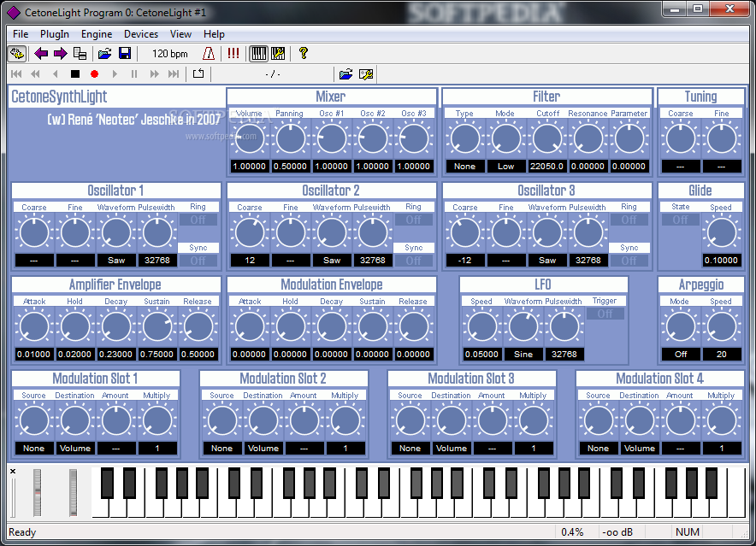The image size is (756, 546).
Task: Click the rewind transport button
Action: click(35, 73)
